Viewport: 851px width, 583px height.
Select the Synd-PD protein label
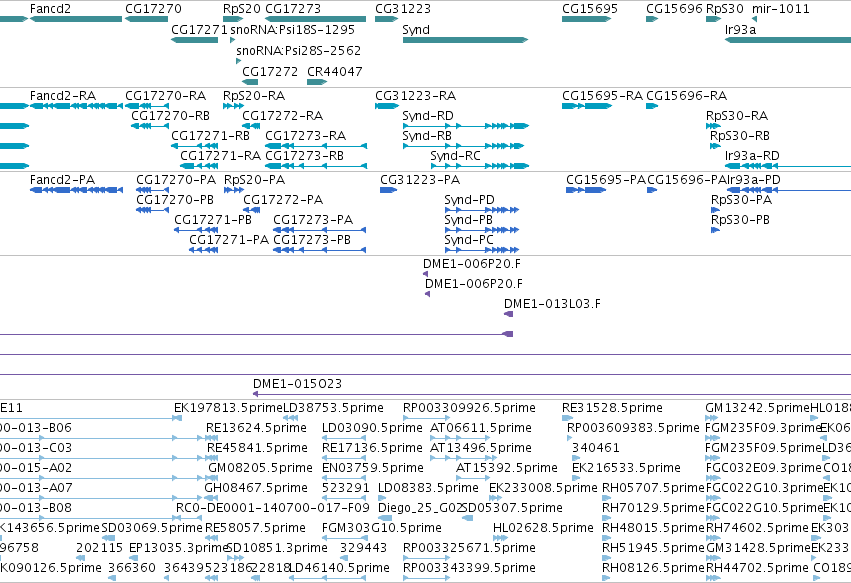coord(469,200)
